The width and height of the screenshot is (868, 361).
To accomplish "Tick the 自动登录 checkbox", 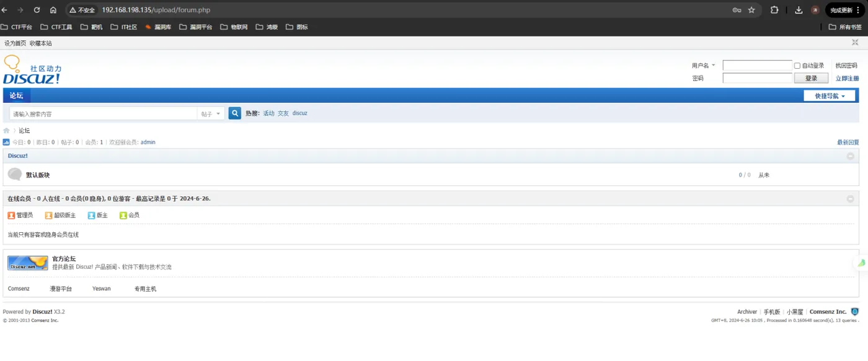I will click(797, 66).
